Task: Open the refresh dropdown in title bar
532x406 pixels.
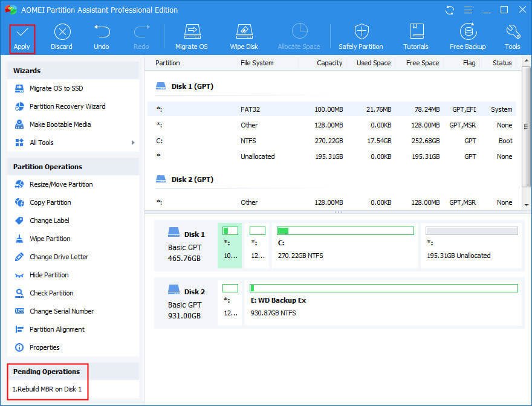Action: pyautogui.click(x=451, y=10)
